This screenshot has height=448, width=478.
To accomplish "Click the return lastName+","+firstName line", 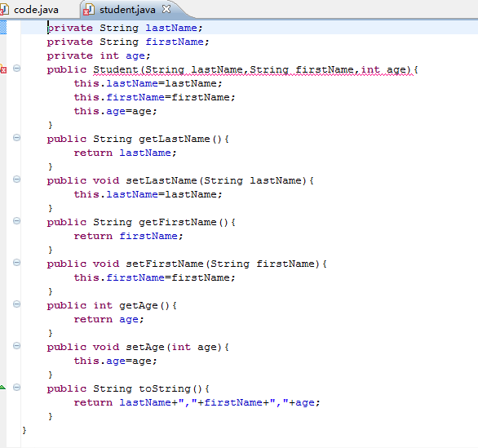I will click(197, 402).
